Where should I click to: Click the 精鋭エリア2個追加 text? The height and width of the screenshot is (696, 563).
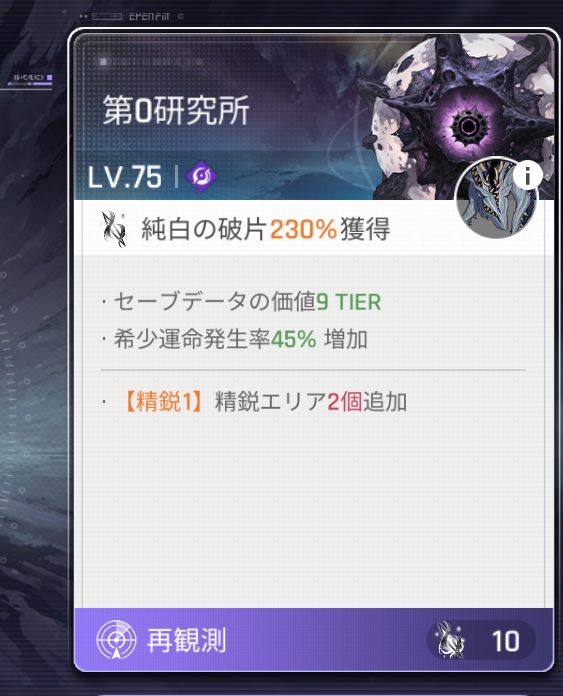[311, 402]
